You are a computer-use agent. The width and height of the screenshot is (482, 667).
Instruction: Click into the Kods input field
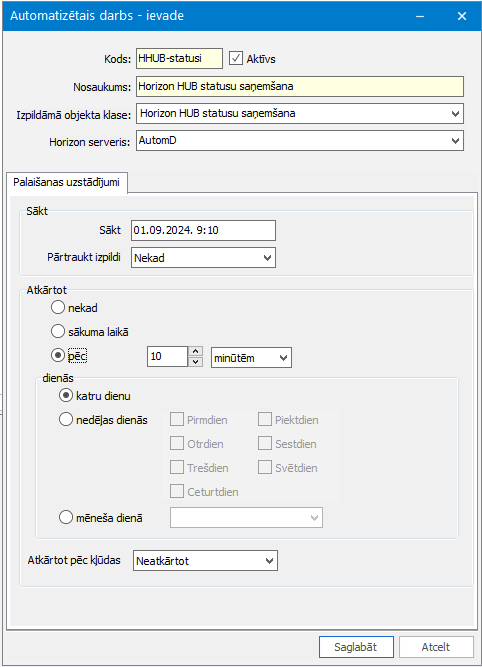[x=179, y=58]
